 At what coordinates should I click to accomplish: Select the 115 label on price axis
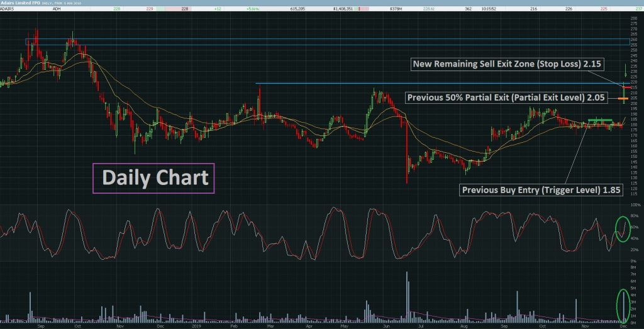click(633, 194)
